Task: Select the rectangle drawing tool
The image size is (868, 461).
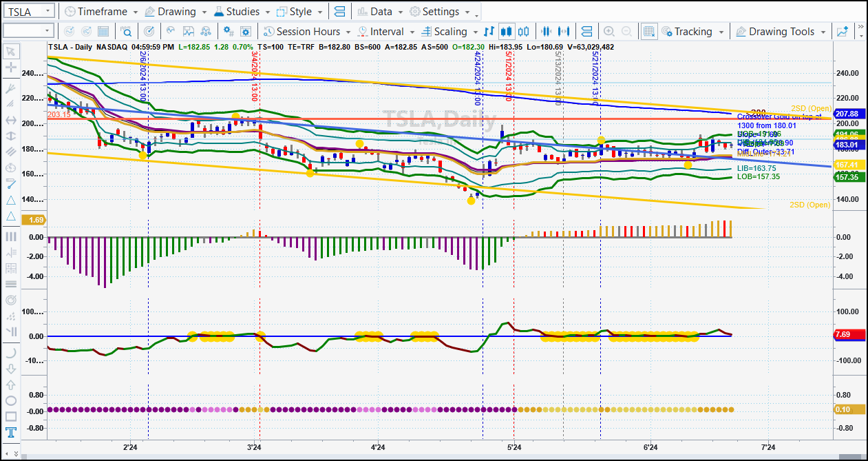Action: click(x=11, y=416)
